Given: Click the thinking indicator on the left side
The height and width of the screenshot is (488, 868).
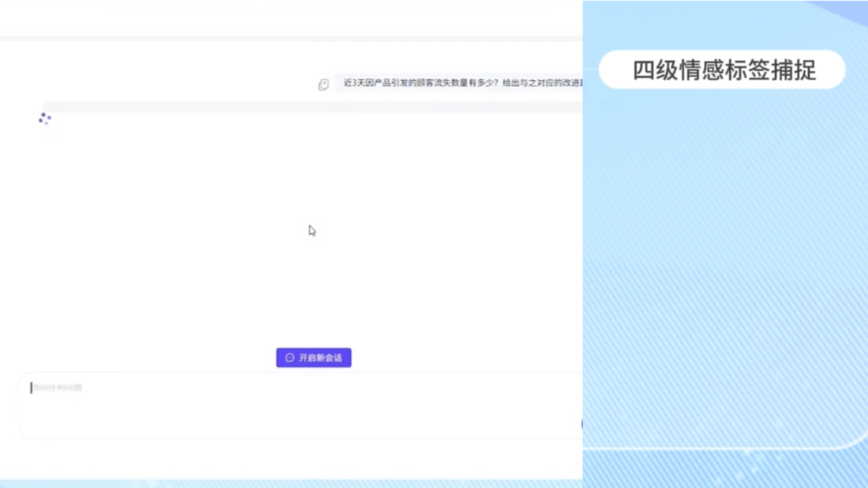Looking at the screenshot, I should coord(44,118).
